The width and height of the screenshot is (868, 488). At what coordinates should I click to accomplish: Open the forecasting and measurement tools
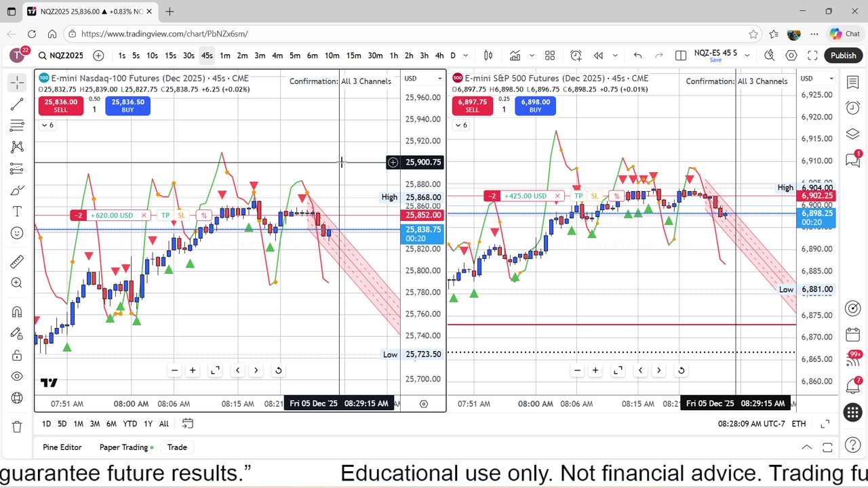(x=18, y=169)
